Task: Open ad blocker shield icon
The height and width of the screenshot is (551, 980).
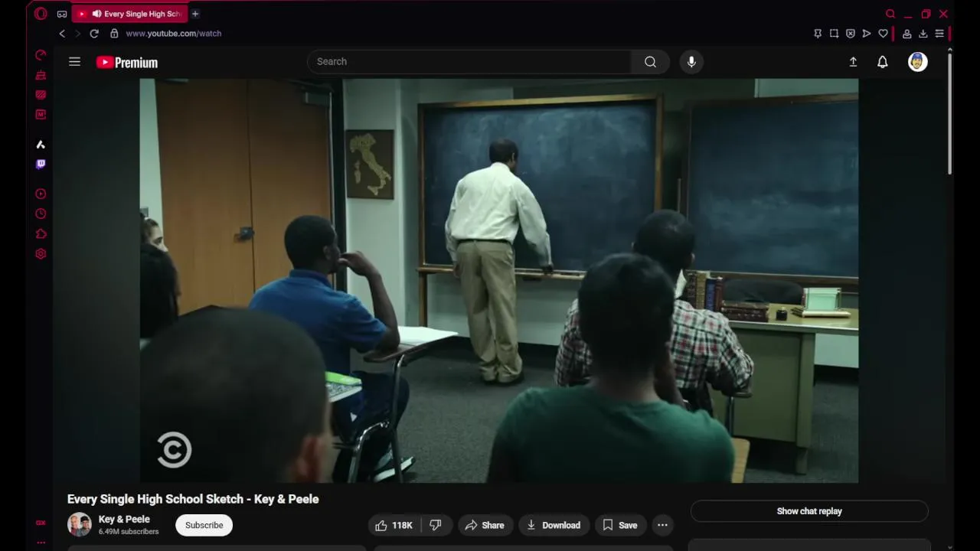Action: (x=850, y=34)
